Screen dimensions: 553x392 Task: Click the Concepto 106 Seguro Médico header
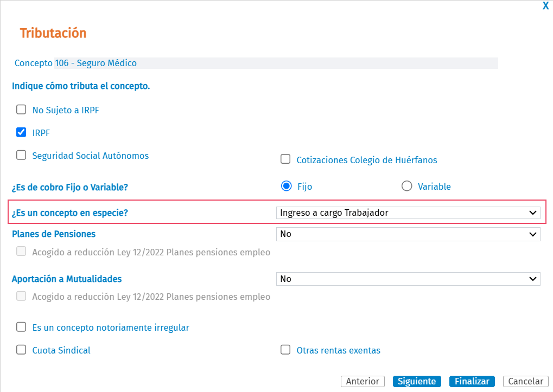(75, 63)
